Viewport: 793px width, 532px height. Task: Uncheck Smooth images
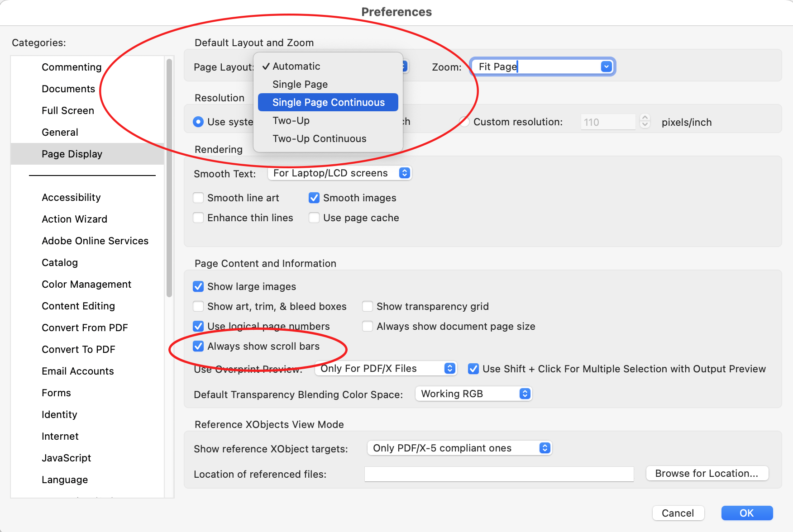point(314,198)
